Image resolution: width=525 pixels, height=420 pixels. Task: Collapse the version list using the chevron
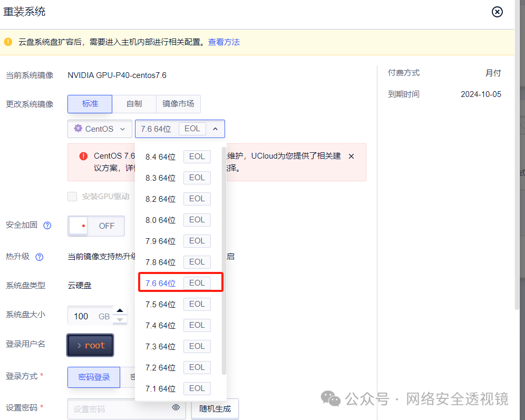(x=215, y=129)
